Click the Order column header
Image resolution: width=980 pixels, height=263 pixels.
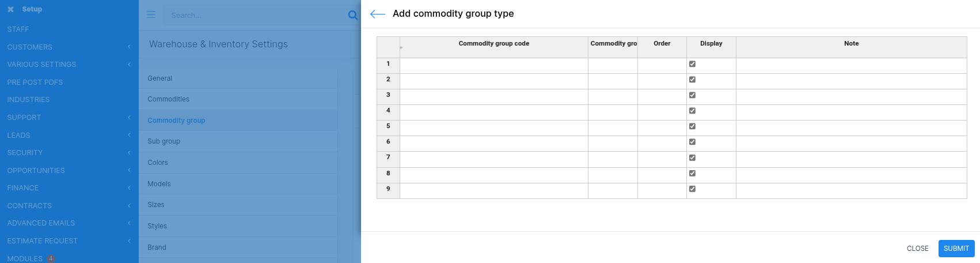662,44
